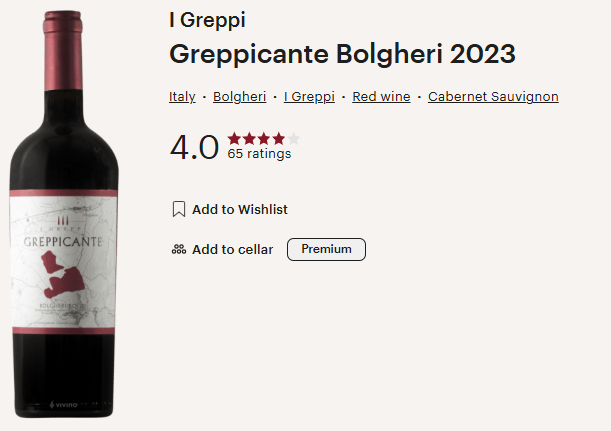Viewport: 611px width, 431px height.
Task: Click the I Greppi heading above the title
Action: click(207, 20)
